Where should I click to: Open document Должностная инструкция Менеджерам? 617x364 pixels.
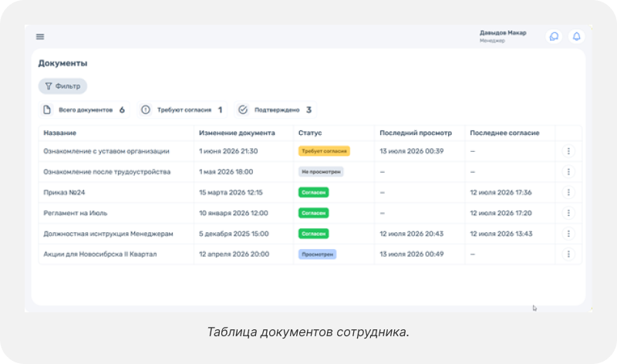click(x=108, y=234)
